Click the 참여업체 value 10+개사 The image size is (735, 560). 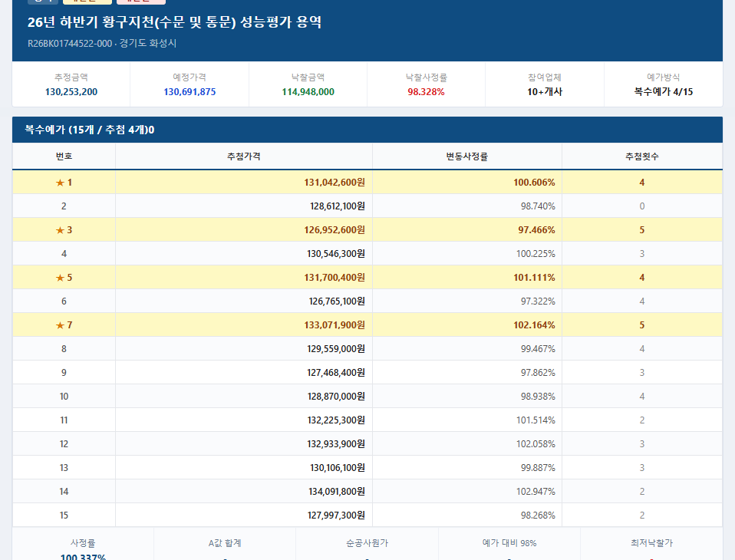pos(545,92)
